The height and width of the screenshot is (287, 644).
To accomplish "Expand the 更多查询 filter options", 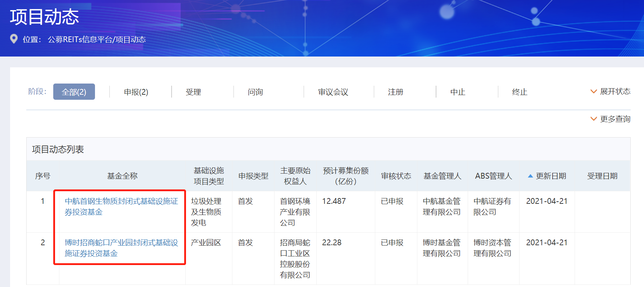I will [611, 119].
